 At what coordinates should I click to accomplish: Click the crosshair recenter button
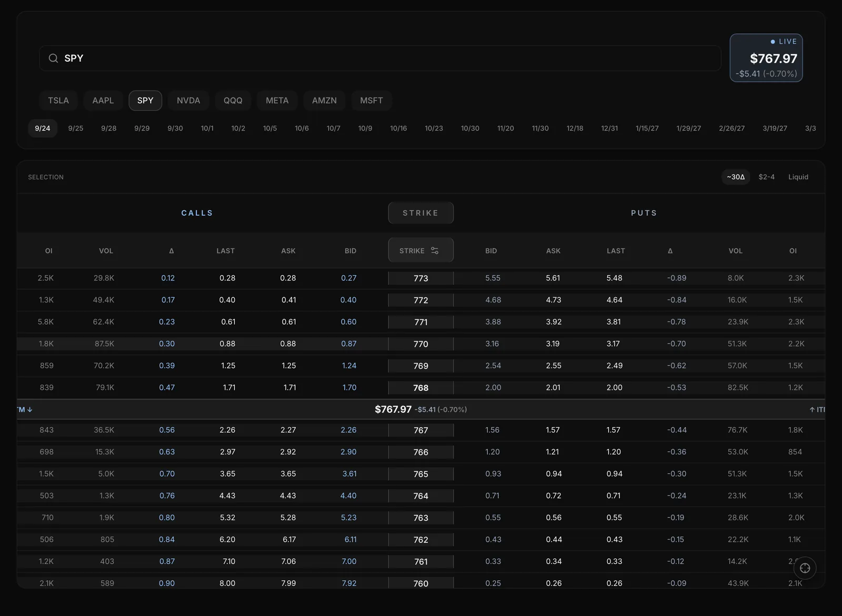(805, 568)
